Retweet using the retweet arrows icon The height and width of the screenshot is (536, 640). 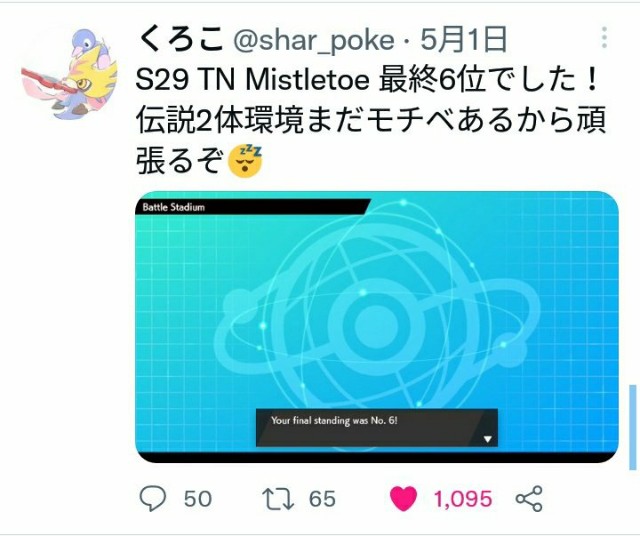(278, 498)
